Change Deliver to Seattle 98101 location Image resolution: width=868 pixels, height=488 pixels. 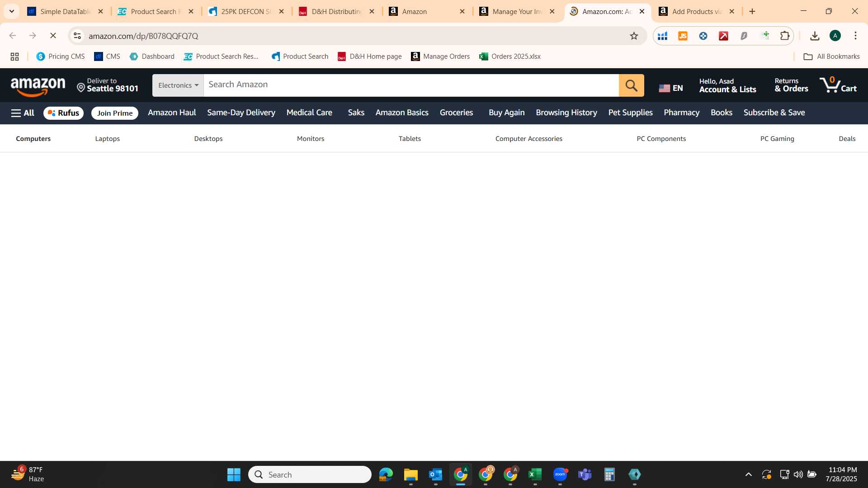pyautogui.click(x=108, y=85)
